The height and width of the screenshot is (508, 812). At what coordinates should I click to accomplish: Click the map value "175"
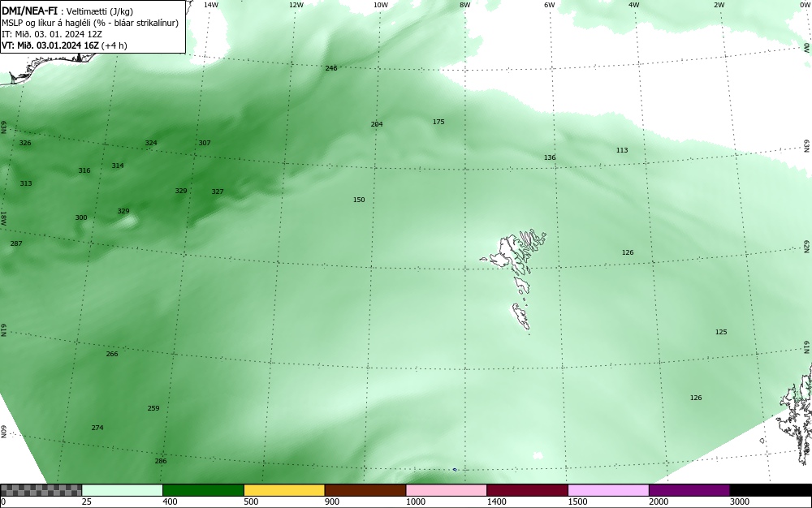coord(438,122)
